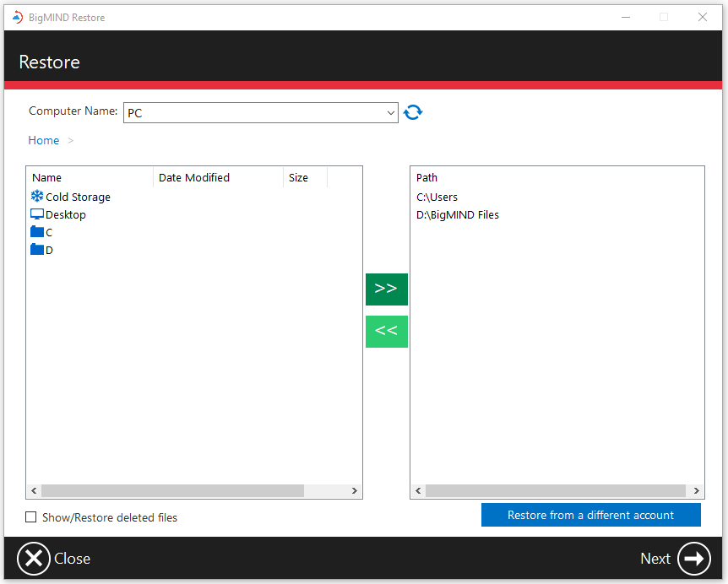Click the Home breadcrumb link

43,140
